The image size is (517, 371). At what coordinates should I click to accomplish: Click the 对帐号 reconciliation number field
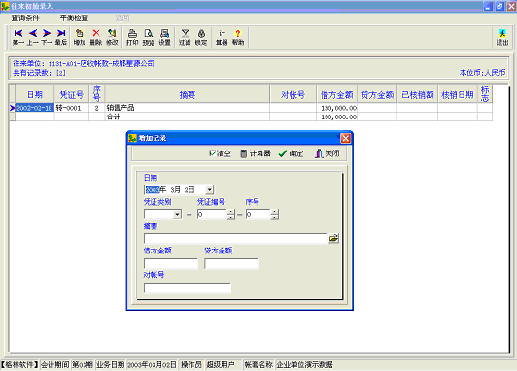pos(187,288)
